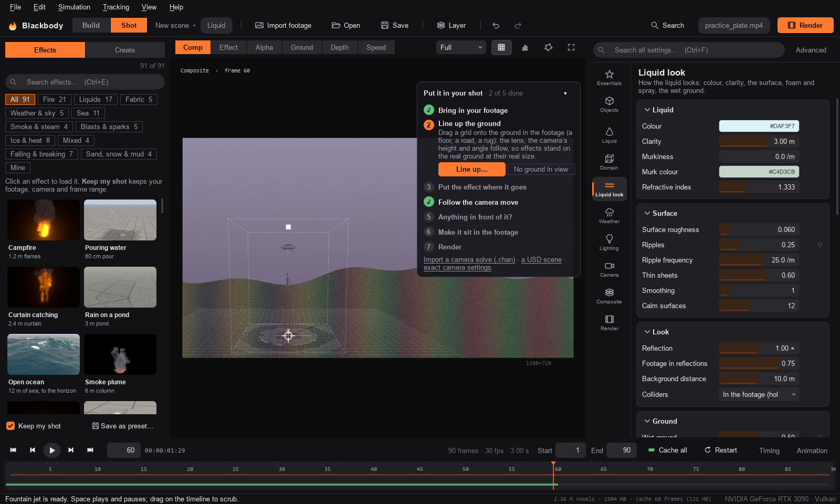The height and width of the screenshot is (504, 840).
Task: Click the redo arrow icon
Action: (x=518, y=25)
